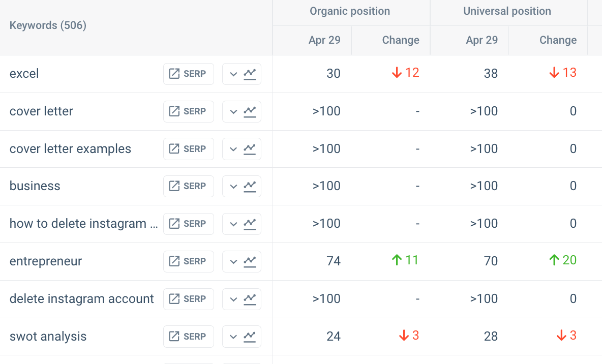
Task: Open the chevron dropdown for swot analysis
Action: click(x=233, y=337)
